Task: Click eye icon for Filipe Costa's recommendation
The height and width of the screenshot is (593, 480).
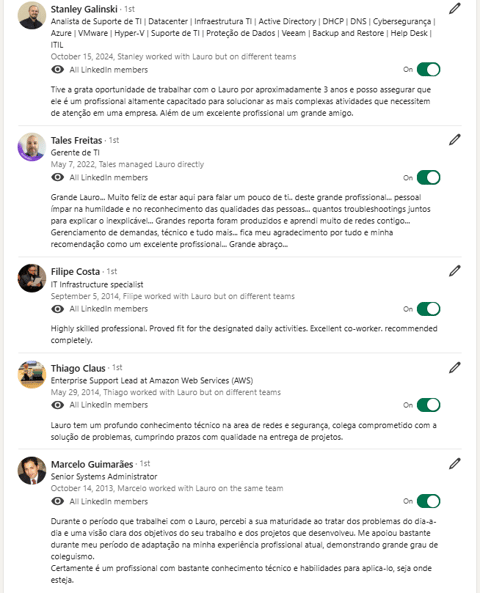Action: [57, 309]
